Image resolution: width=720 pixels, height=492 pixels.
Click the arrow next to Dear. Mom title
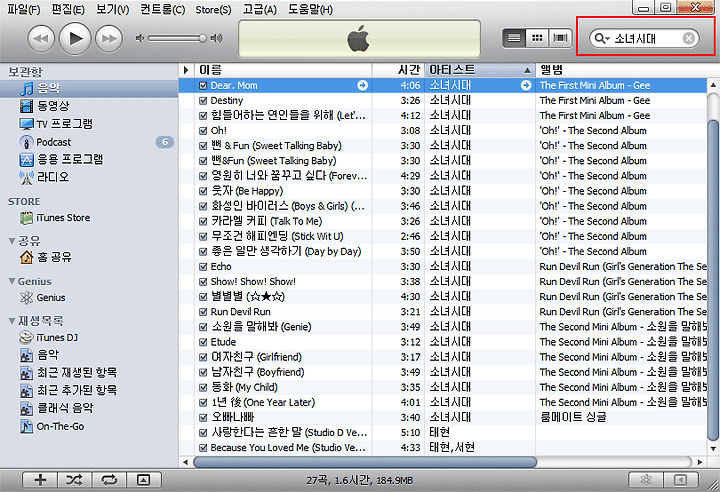pos(363,85)
